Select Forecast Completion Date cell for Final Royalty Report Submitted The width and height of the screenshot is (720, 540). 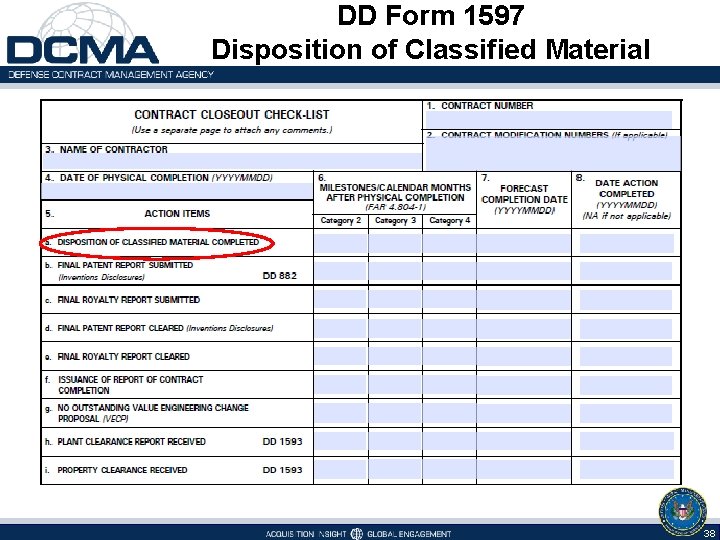524,300
